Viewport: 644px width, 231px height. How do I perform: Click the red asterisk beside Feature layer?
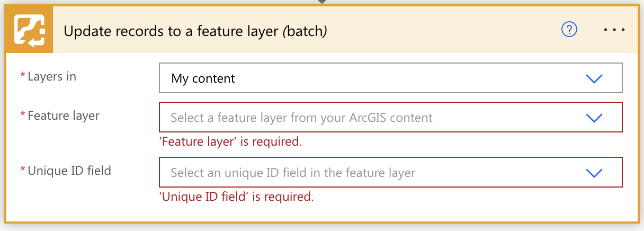point(23,115)
